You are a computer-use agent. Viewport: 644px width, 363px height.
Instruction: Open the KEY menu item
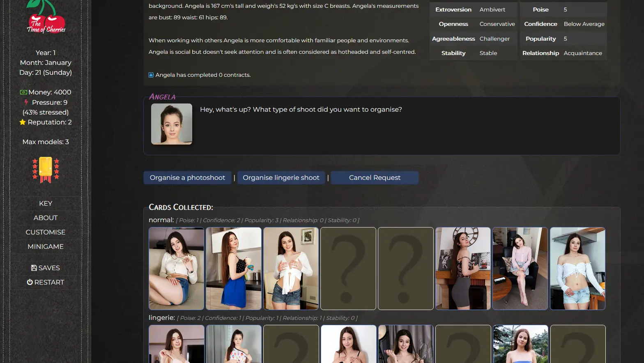[x=46, y=203]
